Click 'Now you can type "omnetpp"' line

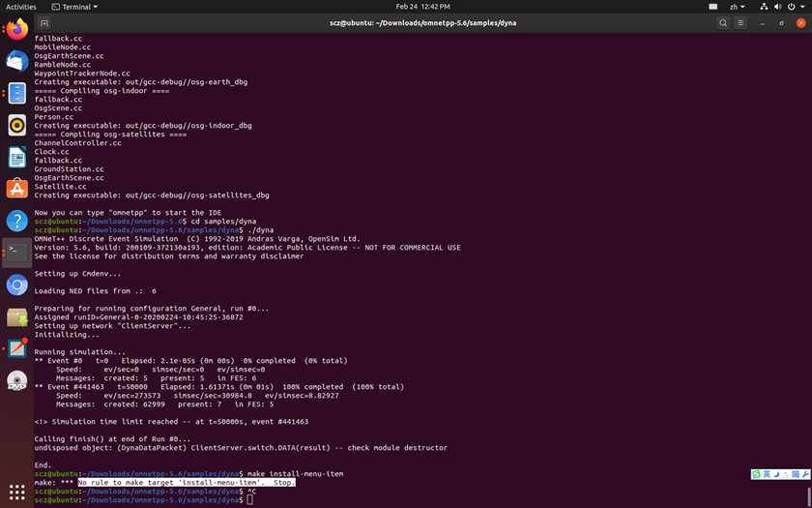pos(128,213)
